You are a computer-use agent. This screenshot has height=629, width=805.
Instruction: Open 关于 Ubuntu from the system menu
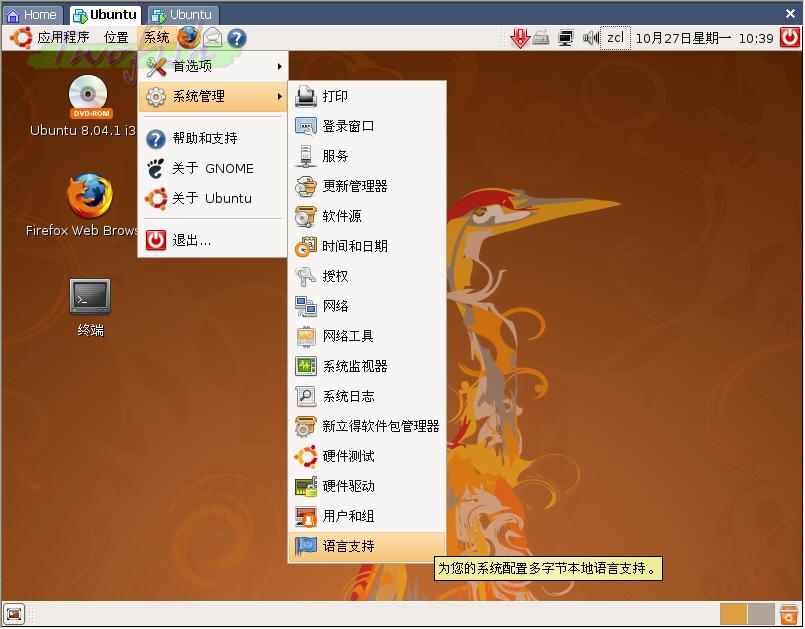pos(213,199)
